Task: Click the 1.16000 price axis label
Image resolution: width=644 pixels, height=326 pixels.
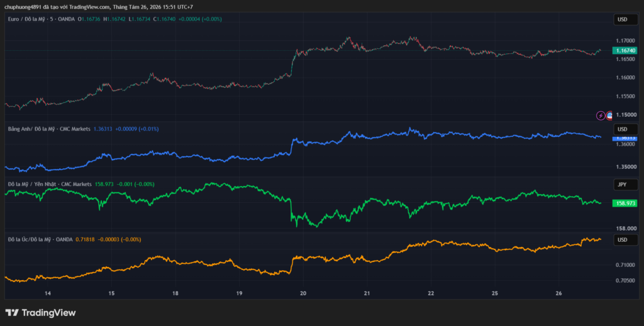Action: (x=625, y=77)
